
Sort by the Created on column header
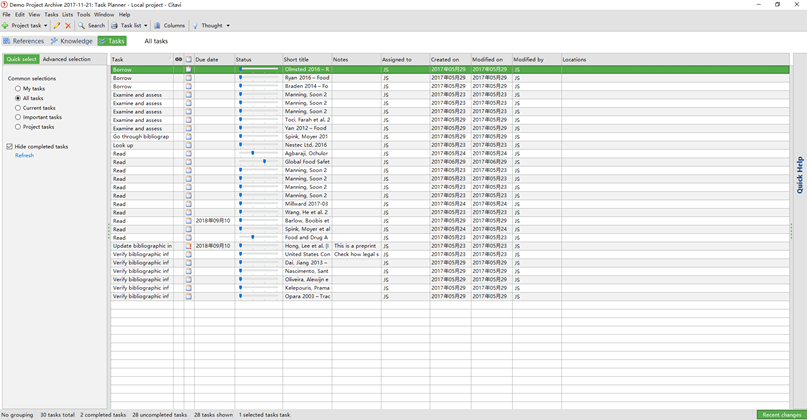click(450, 59)
